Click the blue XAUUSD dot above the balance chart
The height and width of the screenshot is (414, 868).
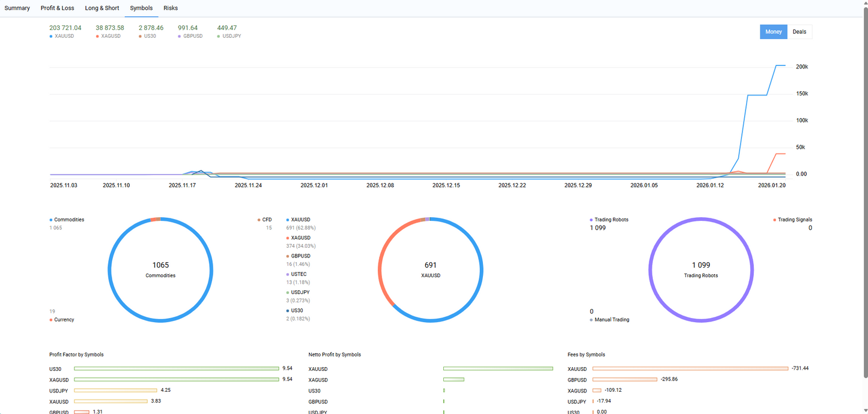(x=50, y=36)
